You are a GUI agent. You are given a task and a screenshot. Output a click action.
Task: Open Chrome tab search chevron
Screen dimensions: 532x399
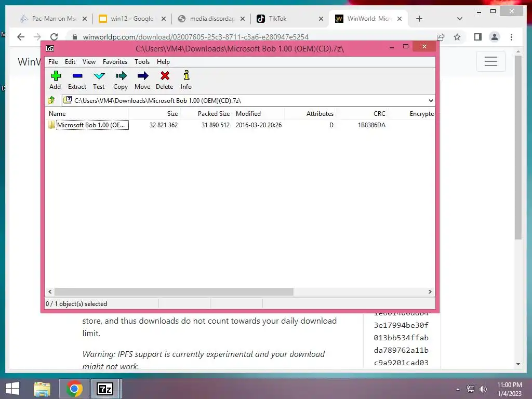pos(459,19)
